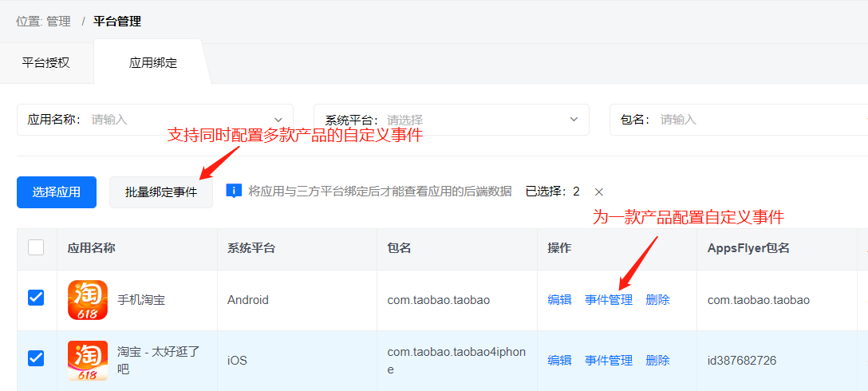Click com.taobao.taobao in the AppsFlyer包名 column
The width and height of the screenshot is (868, 391).
[x=759, y=300]
